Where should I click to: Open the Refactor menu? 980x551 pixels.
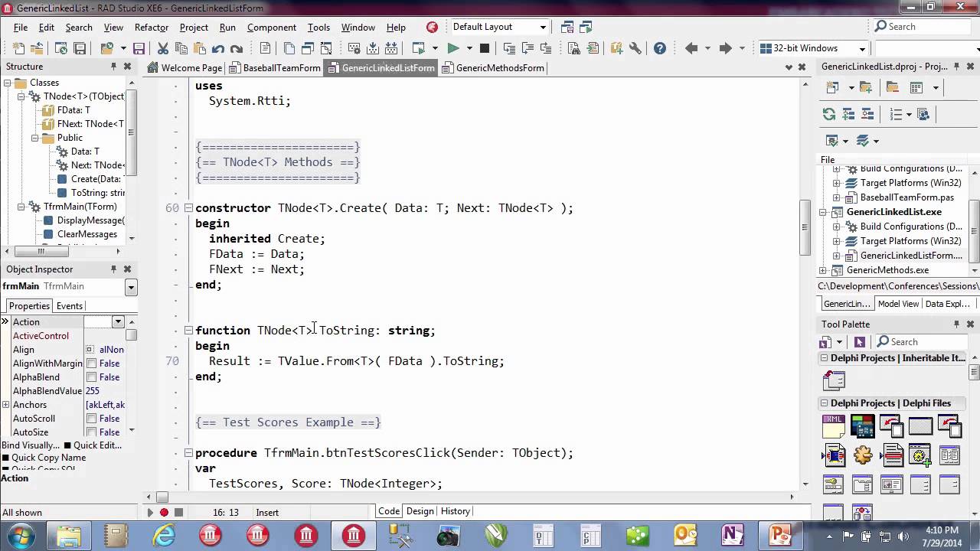pos(152,27)
